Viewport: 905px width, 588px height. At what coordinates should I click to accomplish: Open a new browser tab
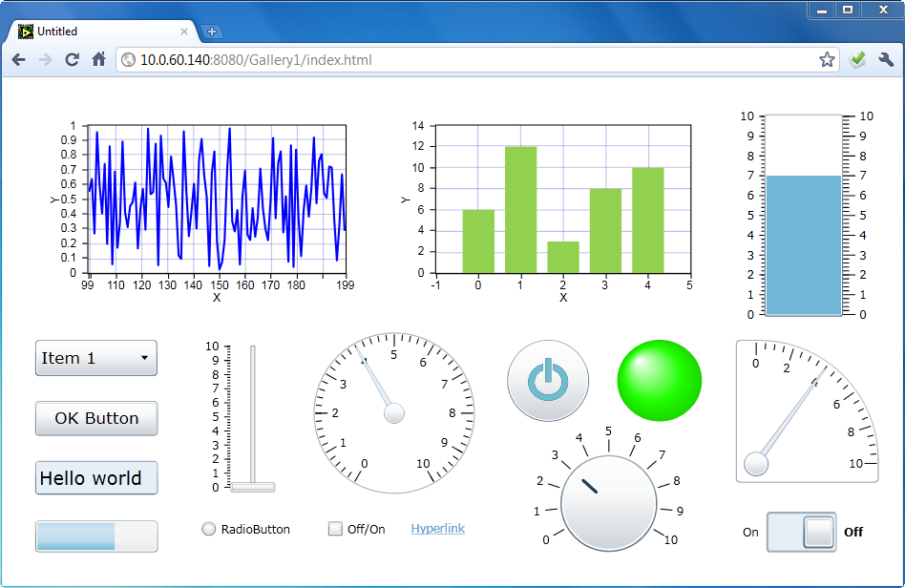click(212, 31)
